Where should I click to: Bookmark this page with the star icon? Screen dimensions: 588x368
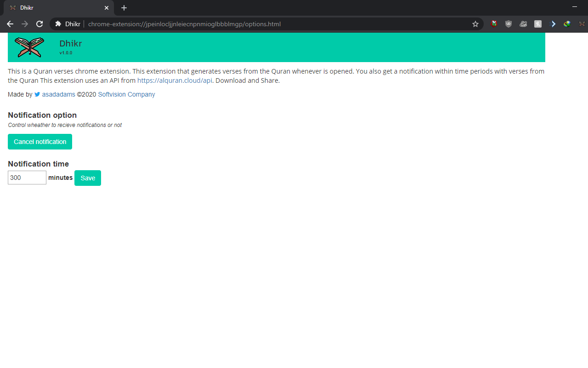(x=475, y=24)
